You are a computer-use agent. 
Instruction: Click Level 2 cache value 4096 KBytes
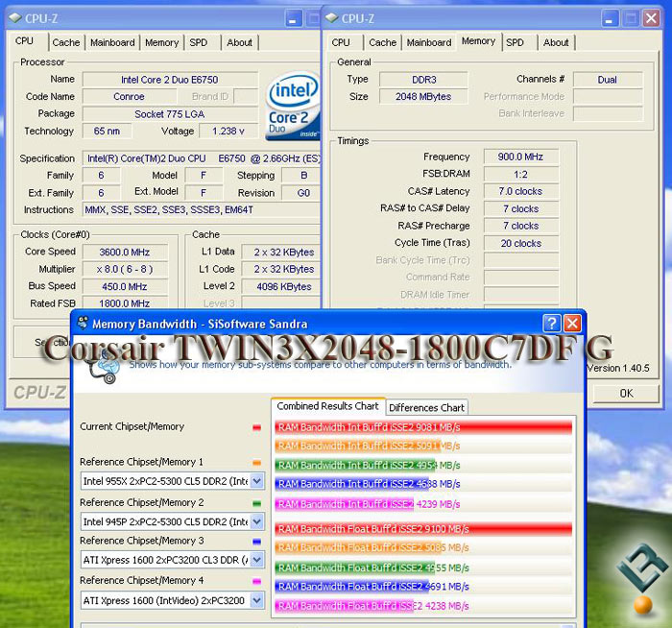[281, 287]
